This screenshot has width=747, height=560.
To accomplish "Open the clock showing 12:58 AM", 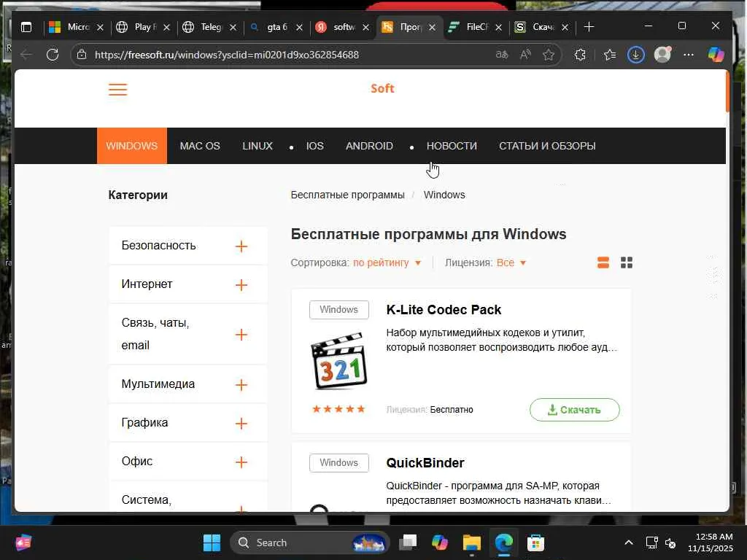I will pos(711,542).
